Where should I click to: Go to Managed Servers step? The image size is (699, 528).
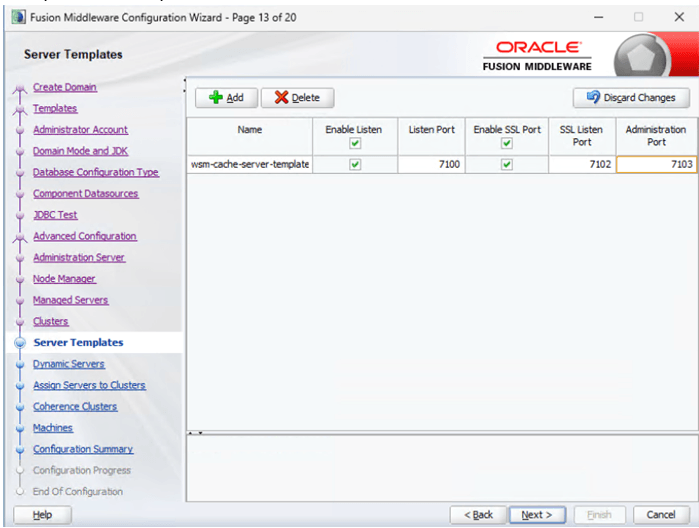[x=70, y=300]
